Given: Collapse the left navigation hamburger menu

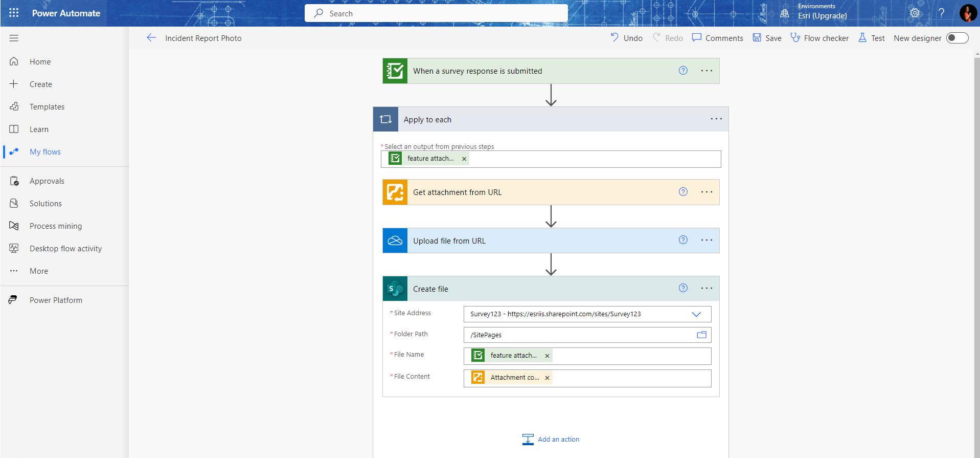Looking at the screenshot, I should pos(14,38).
